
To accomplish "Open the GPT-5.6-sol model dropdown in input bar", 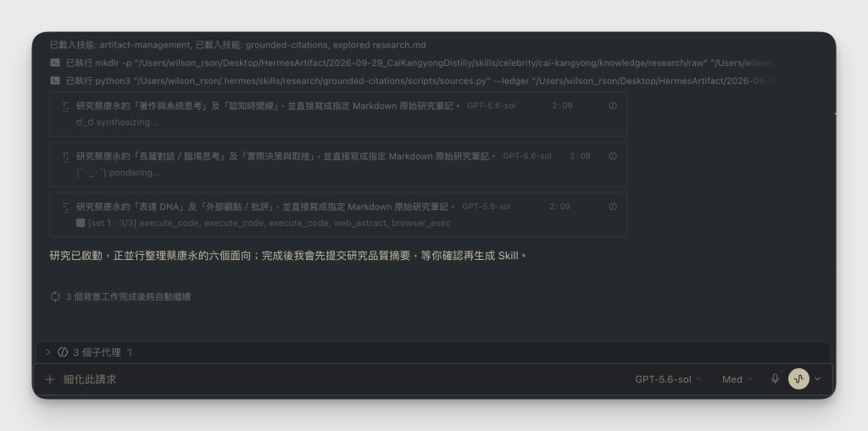I will click(x=668, y=379).
